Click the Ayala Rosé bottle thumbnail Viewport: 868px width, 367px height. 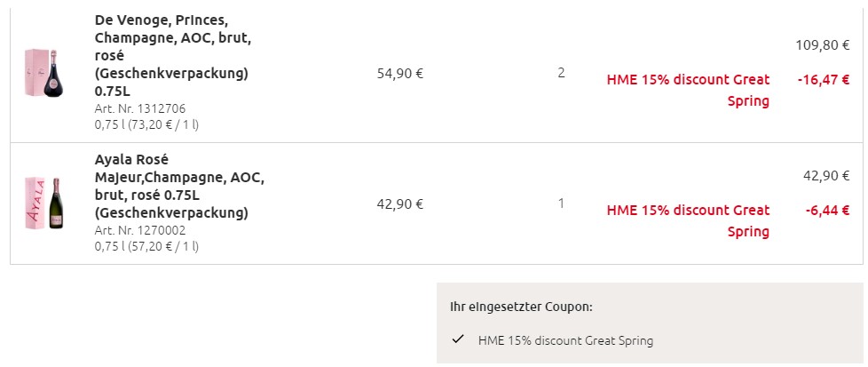pos(43,203)
